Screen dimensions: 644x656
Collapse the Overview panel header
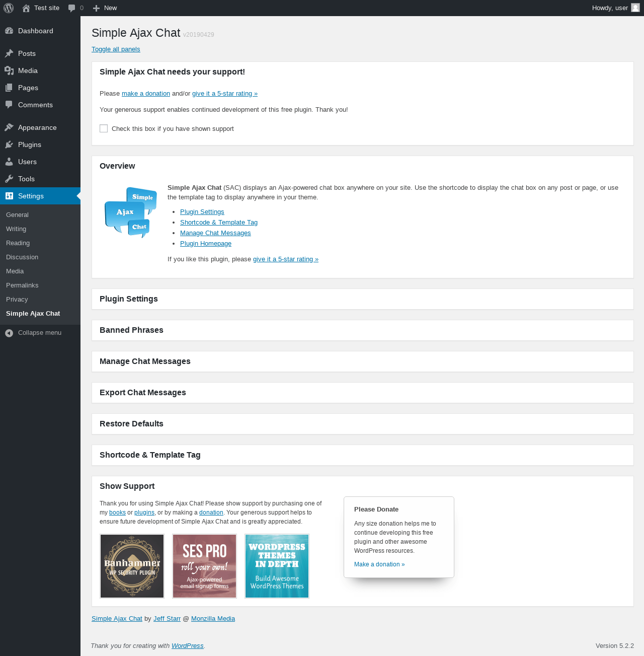[362, 166]
